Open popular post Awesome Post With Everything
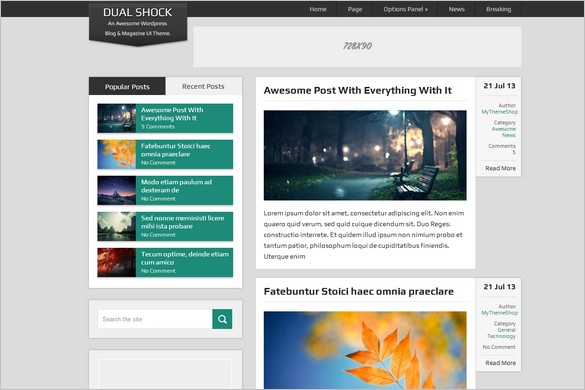Viewport: 585px width, 390px height. click(x=172, y=114)
